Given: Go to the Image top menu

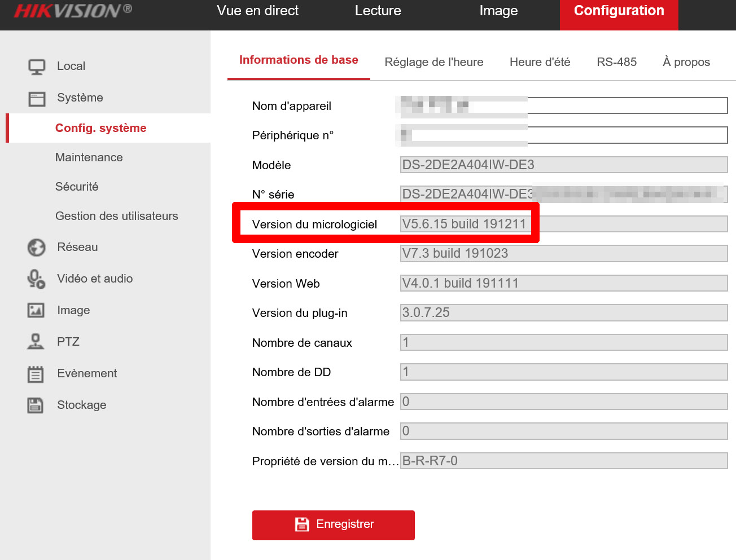Looking at the screenshot, I should coord(498,11).
